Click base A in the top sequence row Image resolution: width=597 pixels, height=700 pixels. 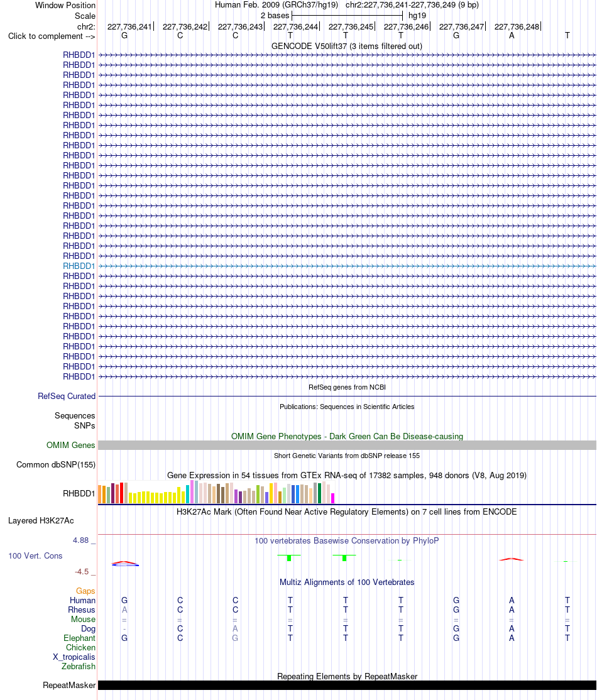point(512,35)
